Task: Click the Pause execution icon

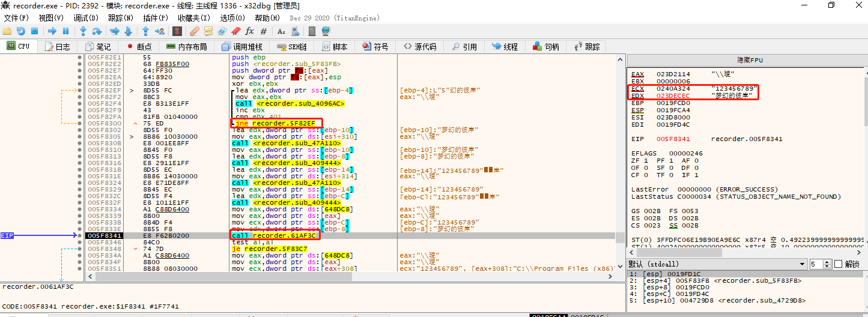Action: [65, 31]
